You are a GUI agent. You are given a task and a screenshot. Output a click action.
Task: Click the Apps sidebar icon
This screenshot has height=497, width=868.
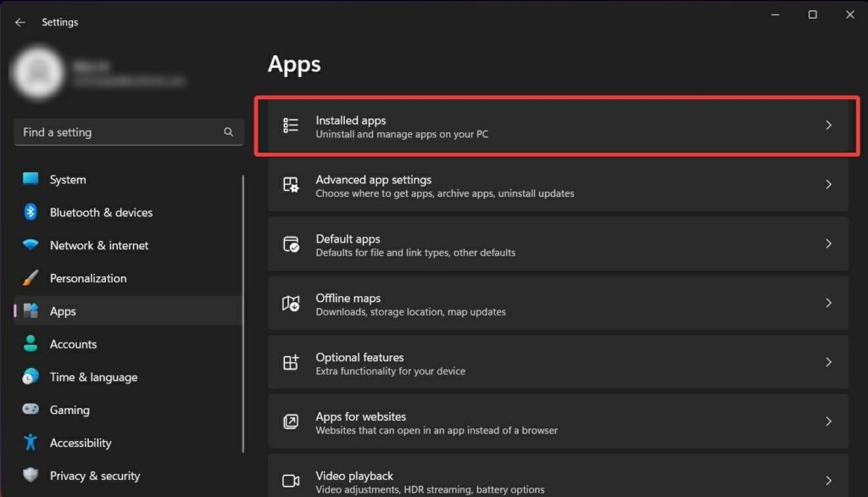point(31,310)
